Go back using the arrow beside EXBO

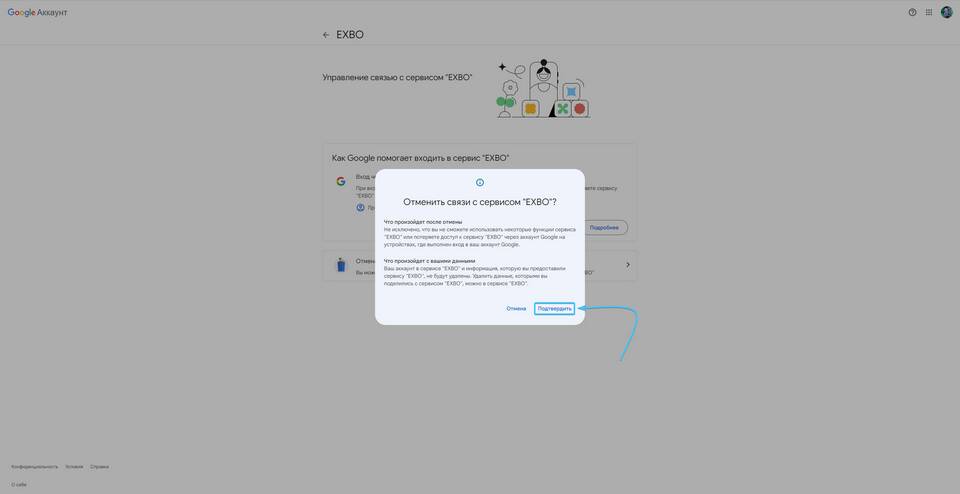326,35
